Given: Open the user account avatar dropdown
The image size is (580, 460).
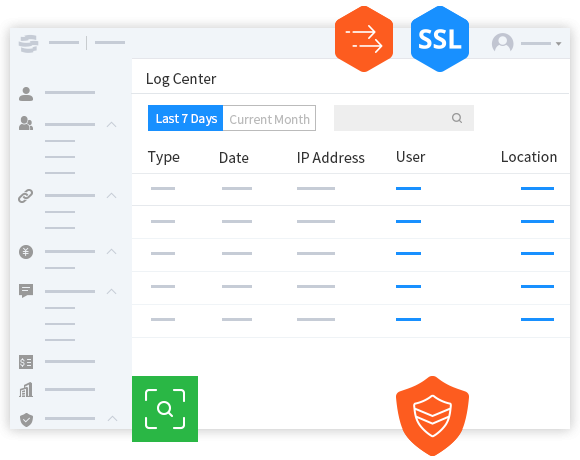Looking at the screenshot, I should [526, 43].
